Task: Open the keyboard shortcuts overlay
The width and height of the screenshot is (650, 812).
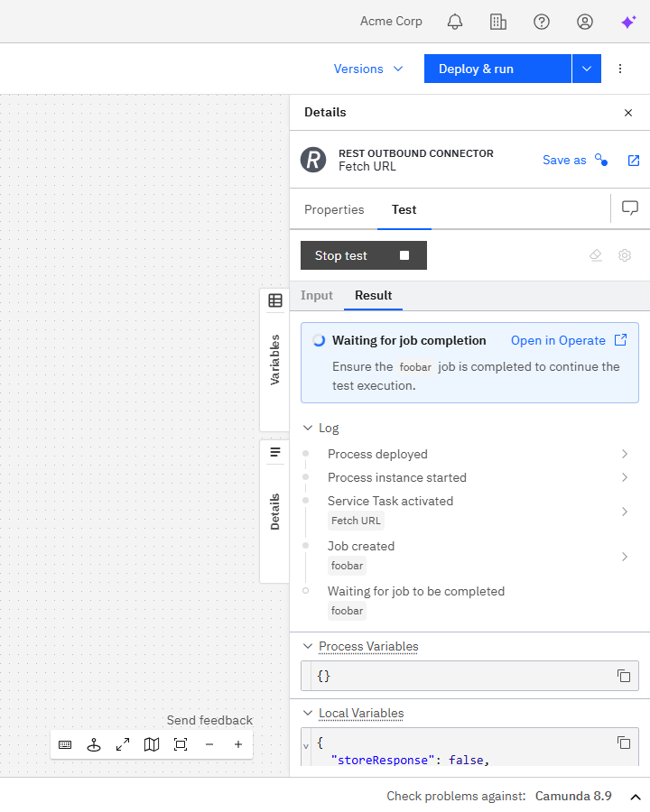Action: click(x=65, y=744)
